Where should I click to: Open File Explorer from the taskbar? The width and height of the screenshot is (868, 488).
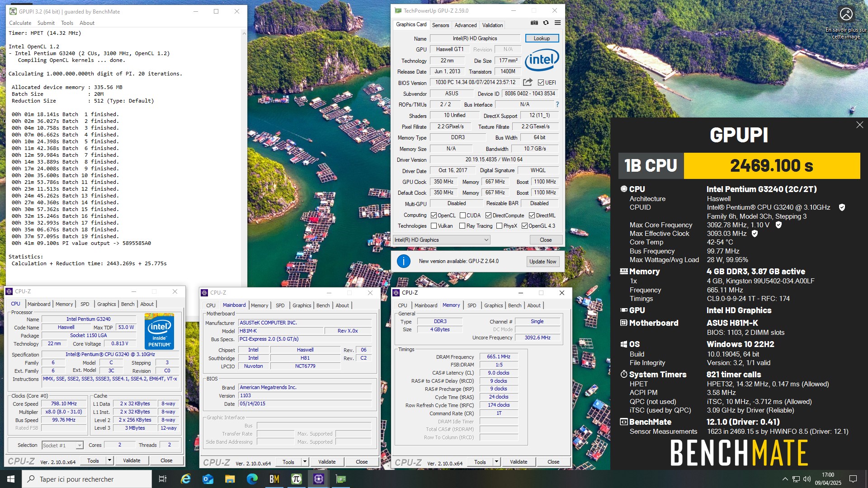pyautogui.click(x=230, y=479)
